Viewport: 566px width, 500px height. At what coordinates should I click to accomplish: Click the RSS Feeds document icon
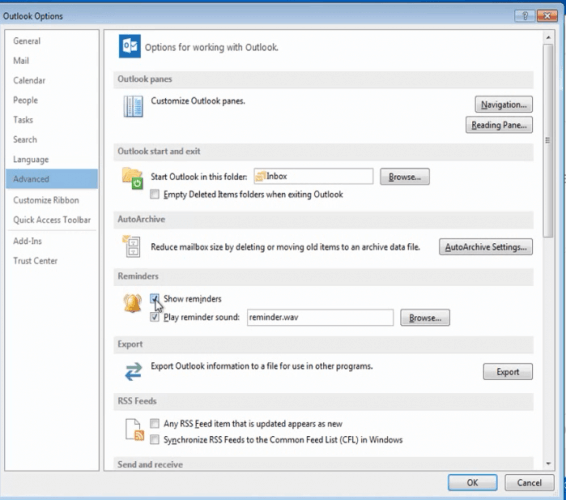(134, 429)
